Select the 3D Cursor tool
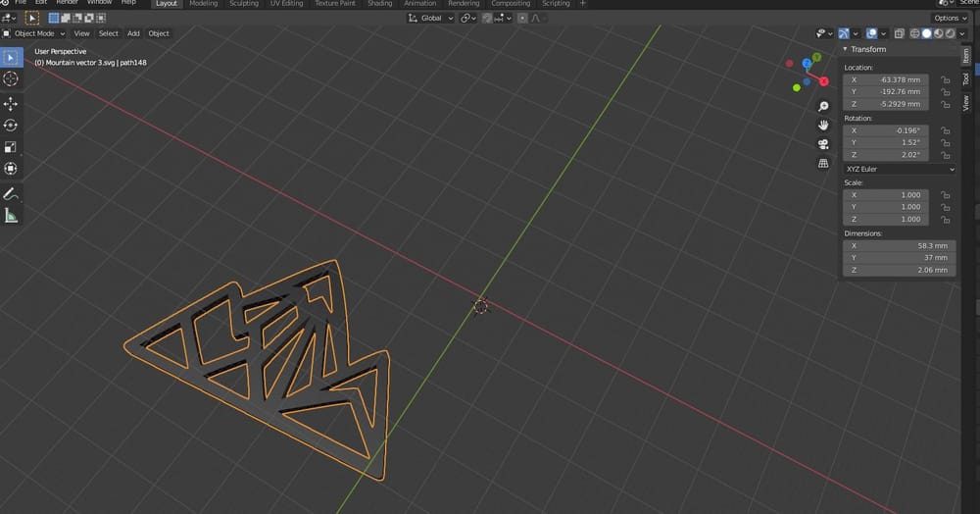 click(11, 78)
